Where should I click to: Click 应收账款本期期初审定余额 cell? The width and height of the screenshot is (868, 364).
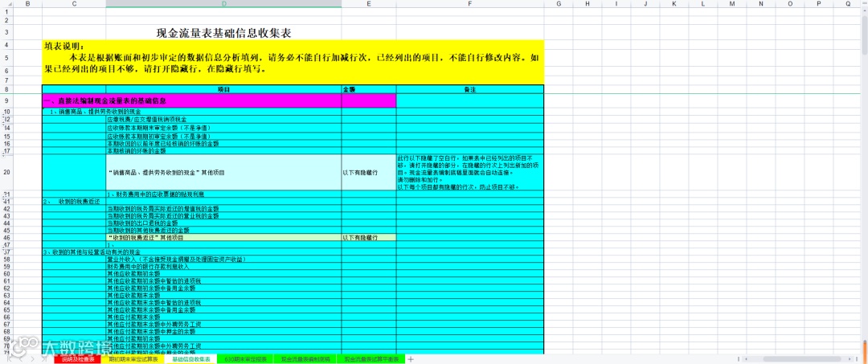click(223, 136)
